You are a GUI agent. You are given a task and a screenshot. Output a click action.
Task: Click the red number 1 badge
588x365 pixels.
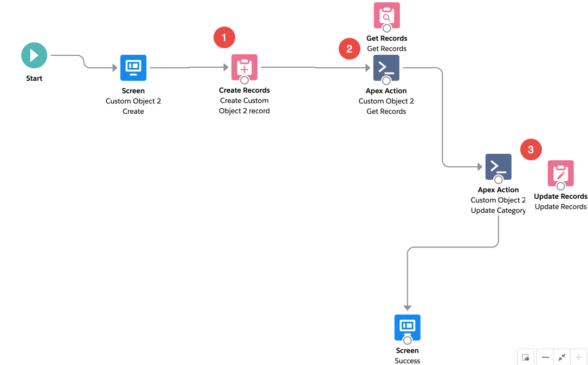coord(224,38)
